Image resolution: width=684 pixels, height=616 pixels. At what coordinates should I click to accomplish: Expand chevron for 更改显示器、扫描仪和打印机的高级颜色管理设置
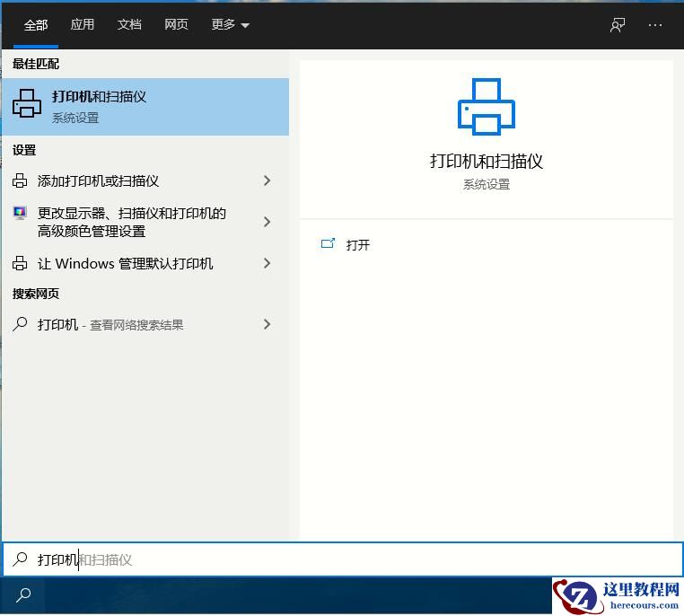click(x=267, y=222)
